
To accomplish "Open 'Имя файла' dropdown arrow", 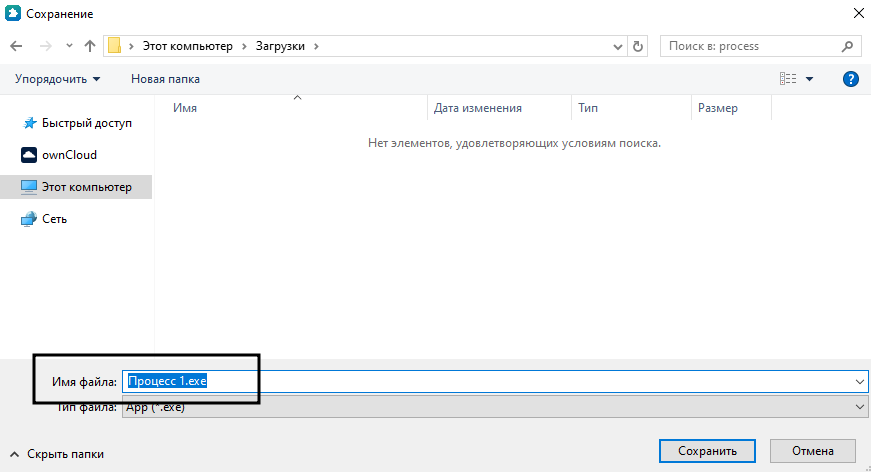I will coord(860,381).
